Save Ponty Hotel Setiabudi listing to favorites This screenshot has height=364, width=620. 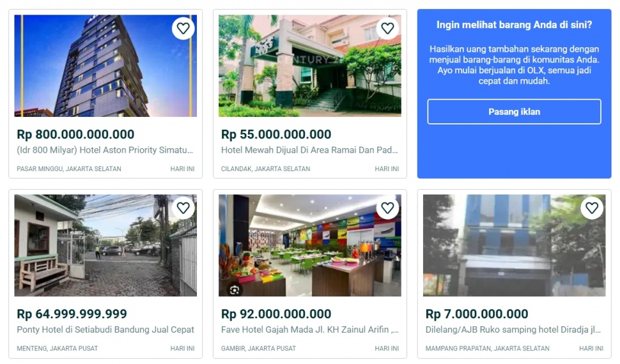click(x=183, y=208)
